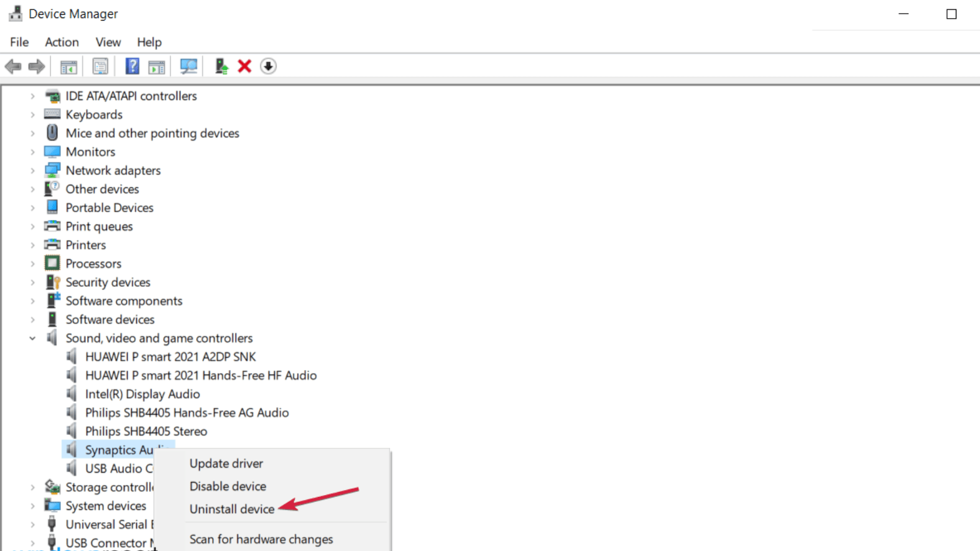Select Update driver in context menu
Image resolution: width=980 pixels, height=551 pixels.
226,464
